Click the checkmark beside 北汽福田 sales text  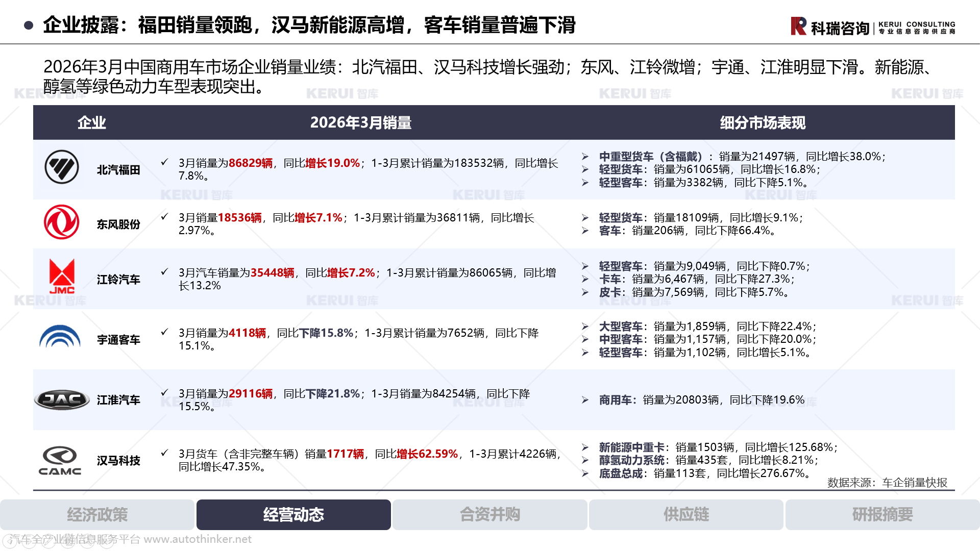[x=164, y=162]
